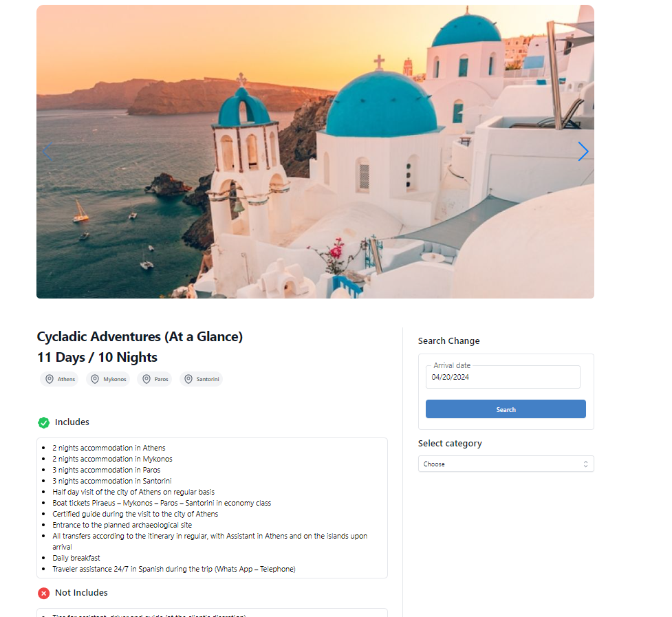Go to the previous carousel image
Viewport: 672px width, 617px height.
point(47,151)
